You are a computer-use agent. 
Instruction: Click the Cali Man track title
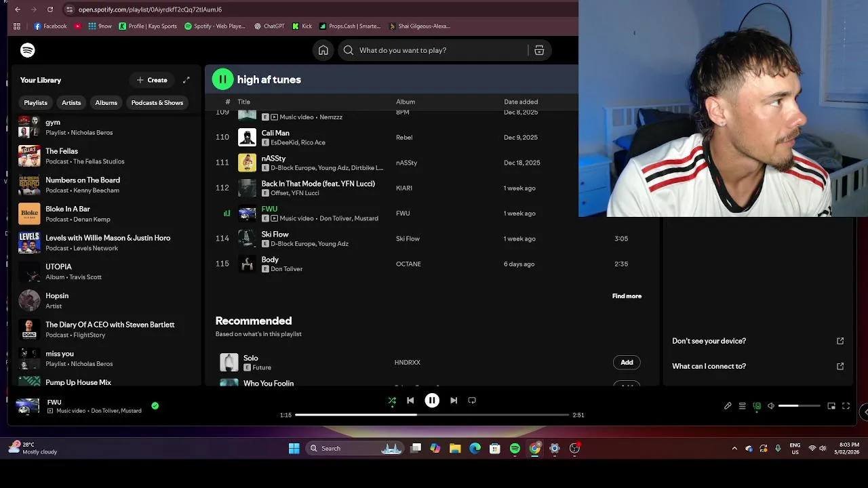(x=275, y=133)
